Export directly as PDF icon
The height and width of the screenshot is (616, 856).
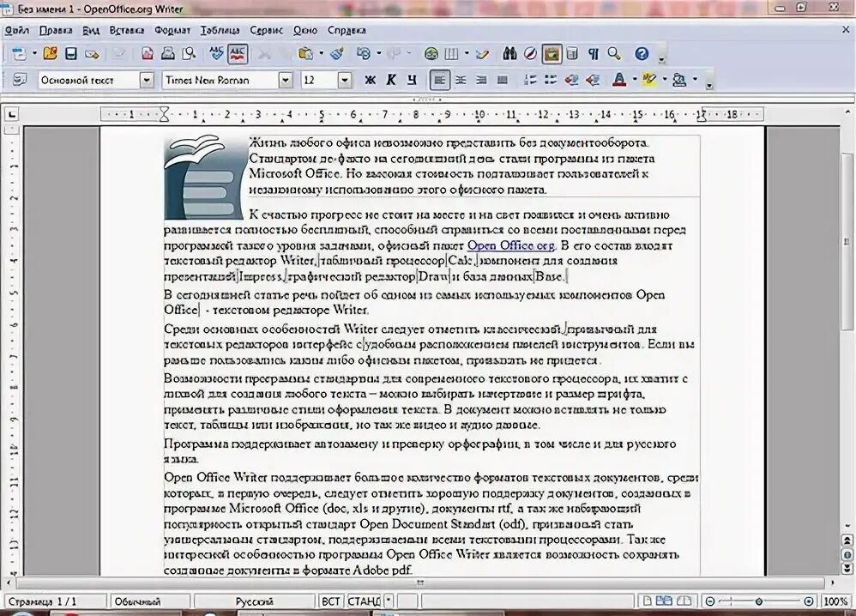pos(148,53)
